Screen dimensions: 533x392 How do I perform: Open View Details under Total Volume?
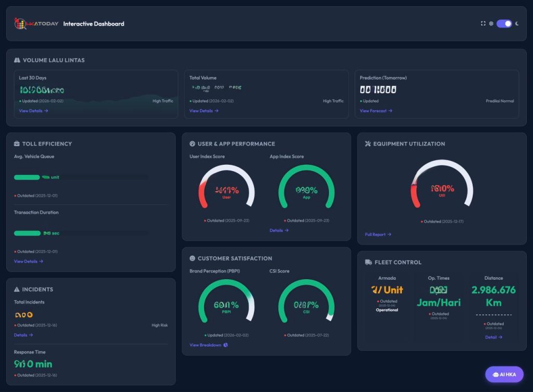204,111
